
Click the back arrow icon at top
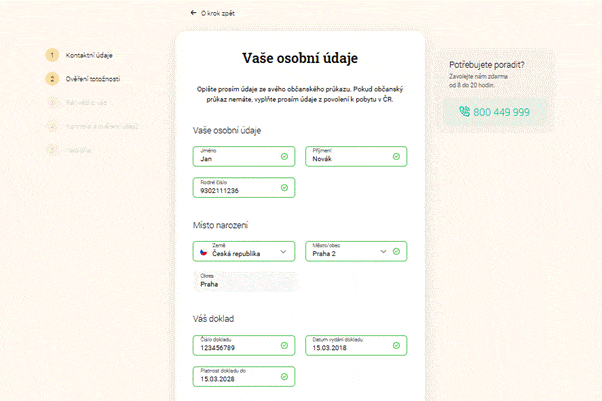click(193, 13)
